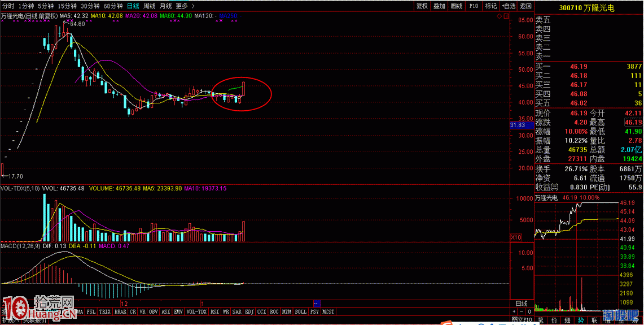Select the BOLL indicator tab
The image size is (644, 325).
(301, 311)
